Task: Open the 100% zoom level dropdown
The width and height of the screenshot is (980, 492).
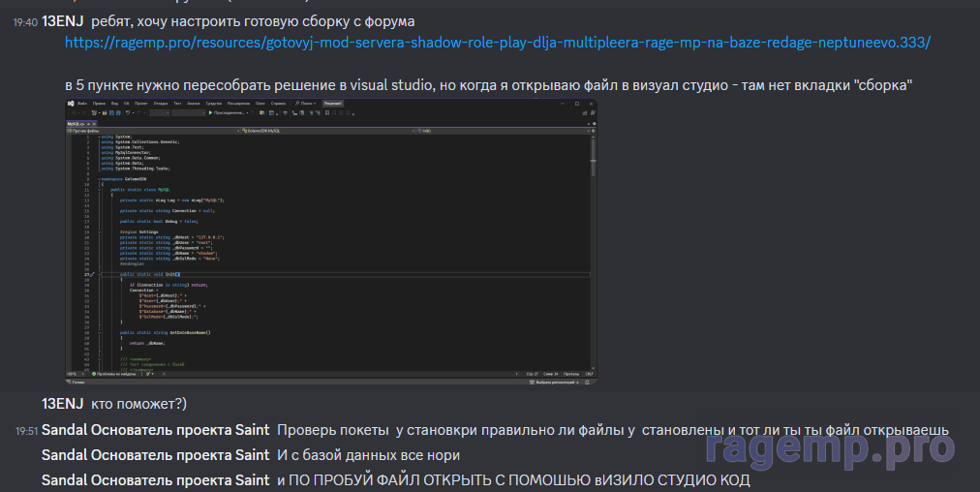Action: (x=74, y=373)
